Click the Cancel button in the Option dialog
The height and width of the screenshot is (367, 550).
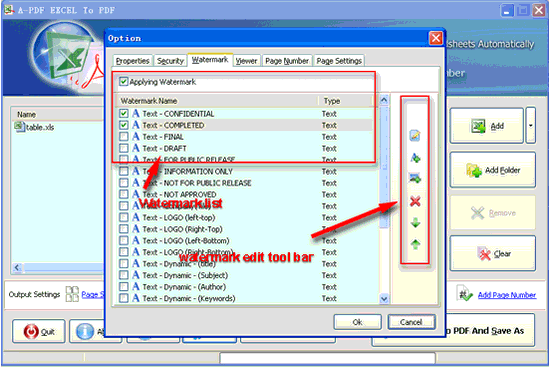click(411, 322)
